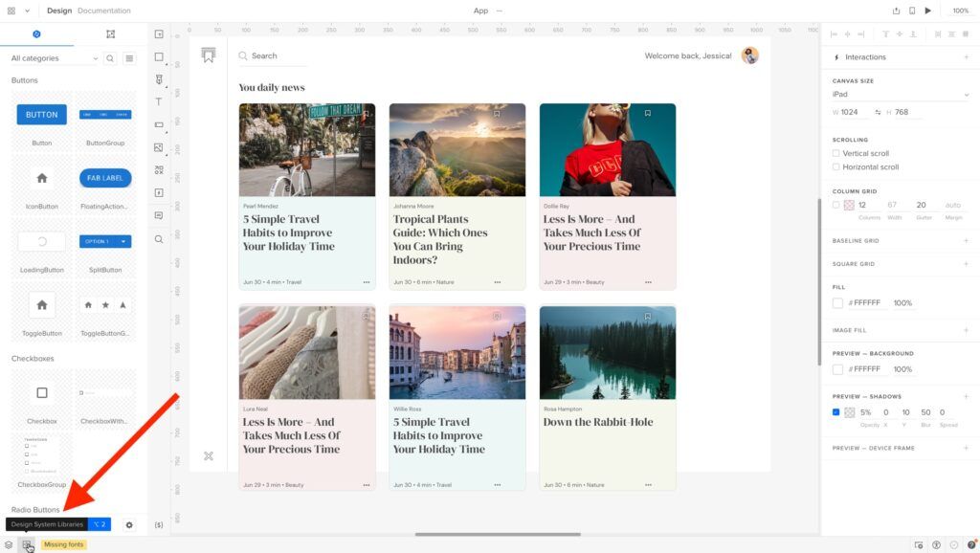Image resolution: width=980 pixels, height=553 pixels.
Task: Switch to the Design tab
Action: [x=58, y=11]
